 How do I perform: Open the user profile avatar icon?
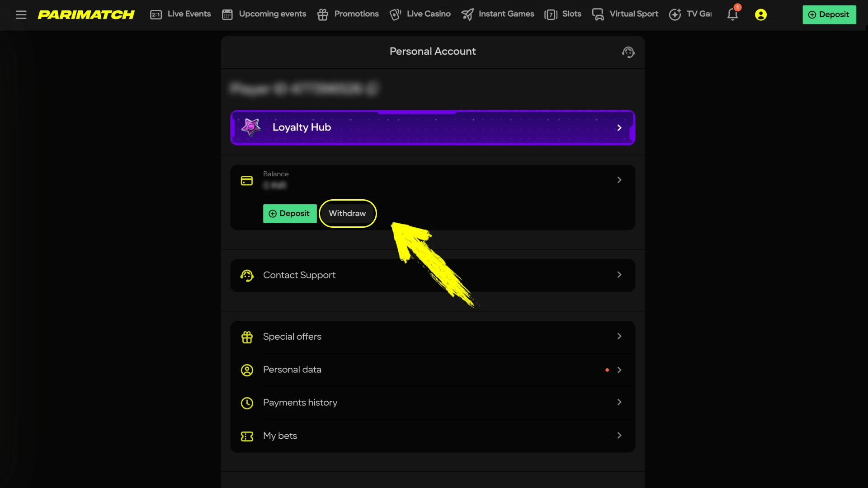tap(760, 14)
